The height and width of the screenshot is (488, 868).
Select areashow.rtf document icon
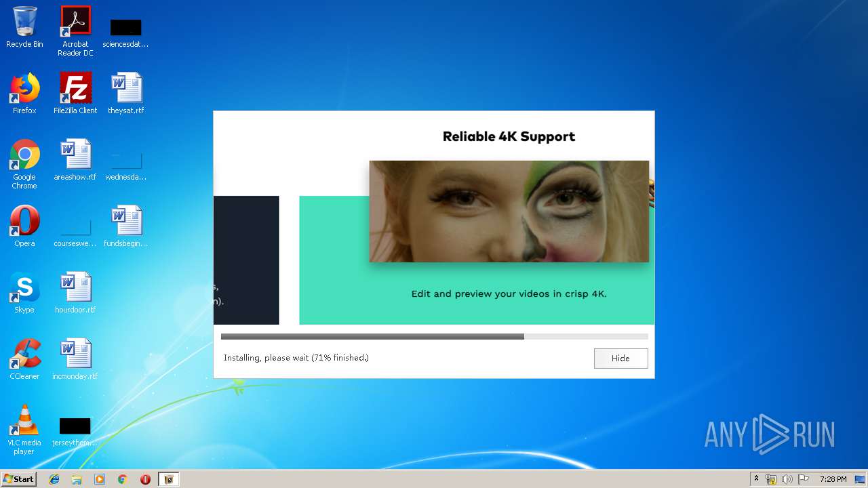tap(75, 160)
